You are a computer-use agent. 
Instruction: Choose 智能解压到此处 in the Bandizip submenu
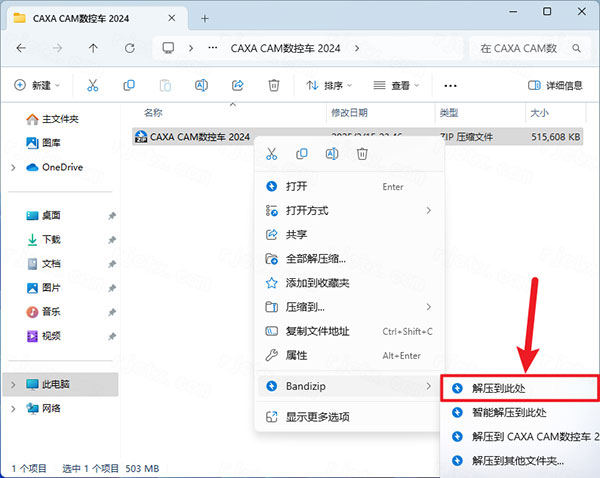tap(521, 413)
